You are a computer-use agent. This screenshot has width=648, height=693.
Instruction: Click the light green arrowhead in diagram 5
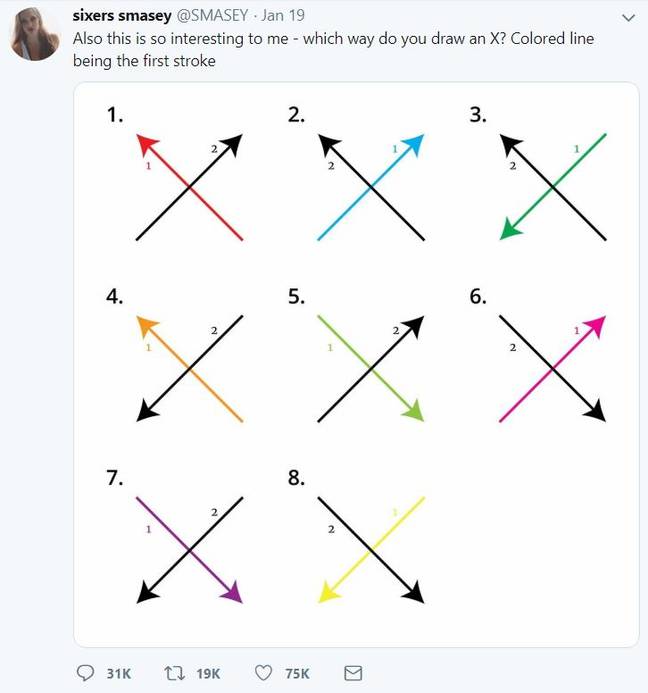tap(414, 411)
